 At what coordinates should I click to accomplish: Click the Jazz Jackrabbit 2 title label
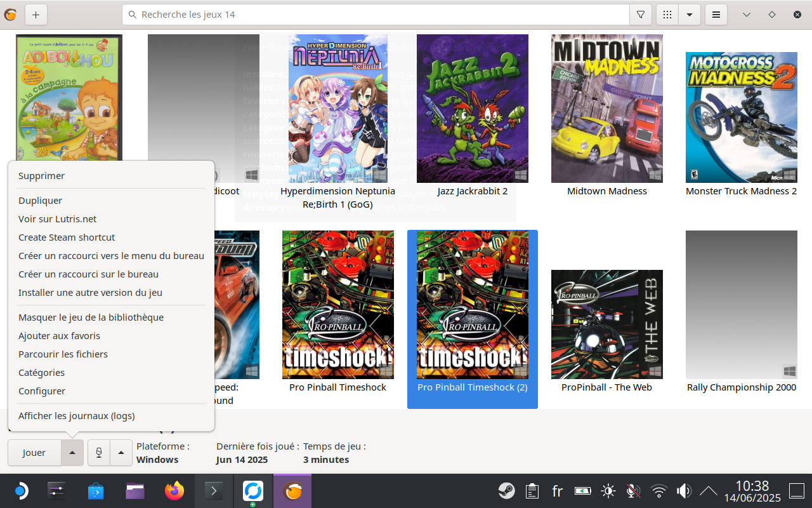coord(473,191)
